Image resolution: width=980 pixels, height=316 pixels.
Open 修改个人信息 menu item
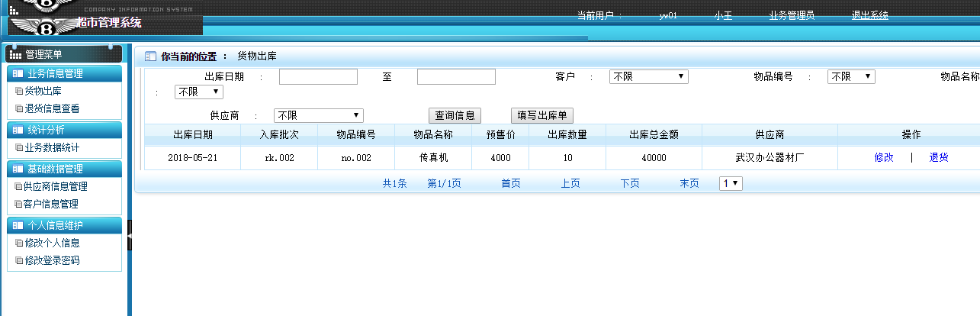pos(52,243)
